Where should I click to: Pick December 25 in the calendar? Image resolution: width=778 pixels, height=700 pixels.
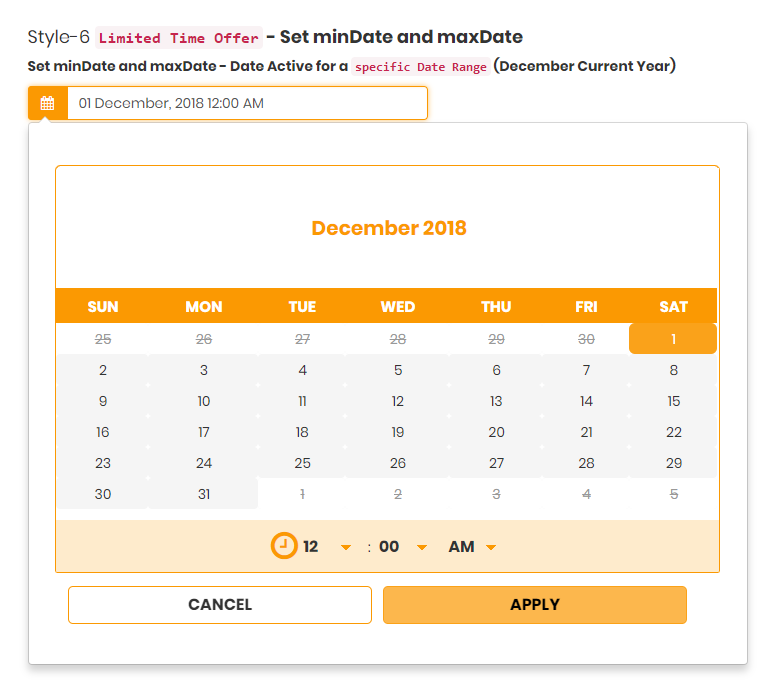coord(302,463)
